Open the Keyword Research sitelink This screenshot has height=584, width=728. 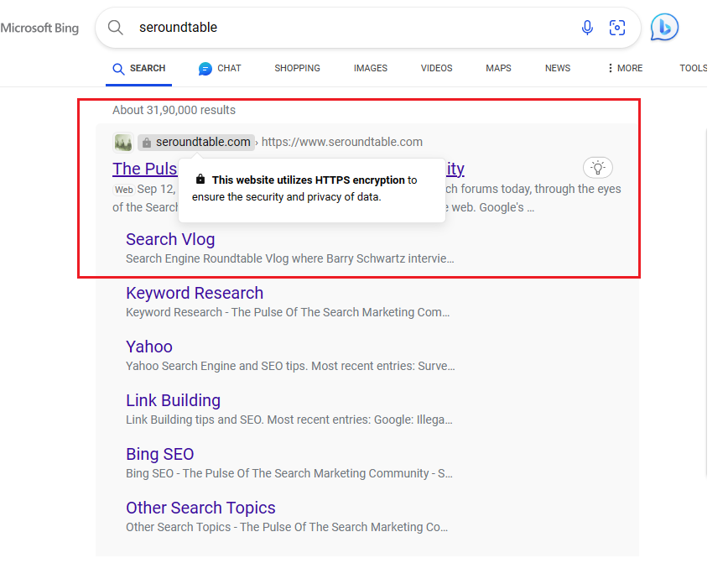tap(195, 293)
